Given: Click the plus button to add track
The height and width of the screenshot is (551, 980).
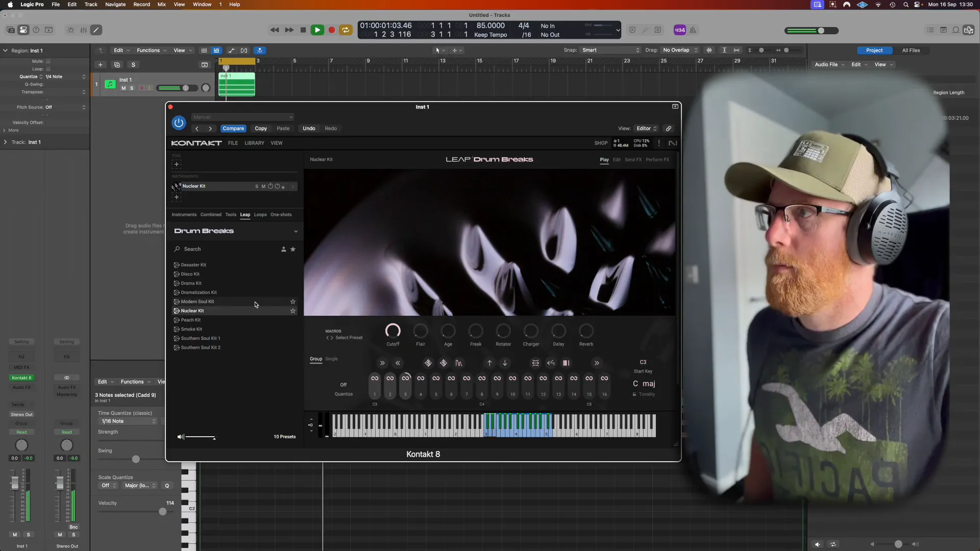Looking at the screenshot, I should point(101,65).
